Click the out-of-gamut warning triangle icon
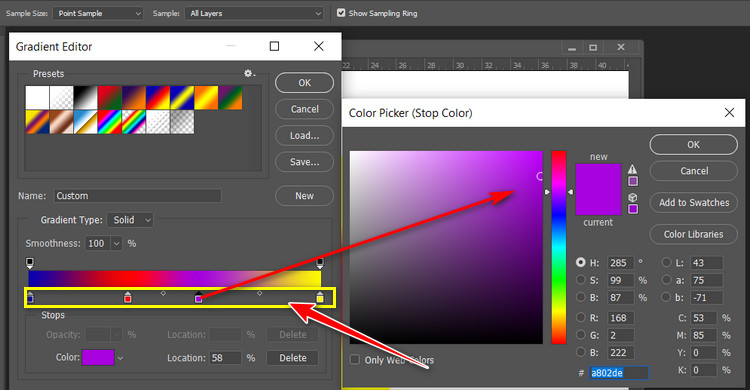 [x=632, y=169]
